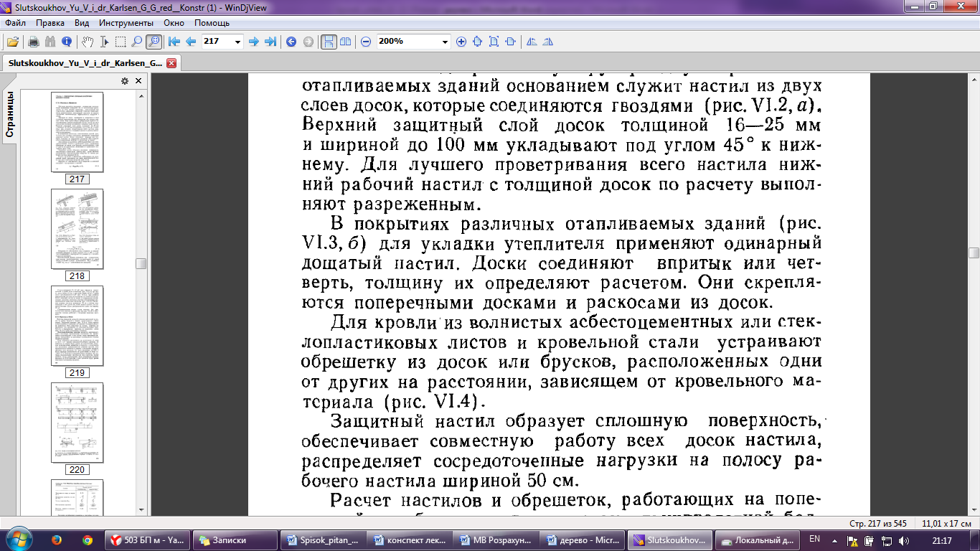
Task: Navigate back in view history
Action: tap(291, 42)
